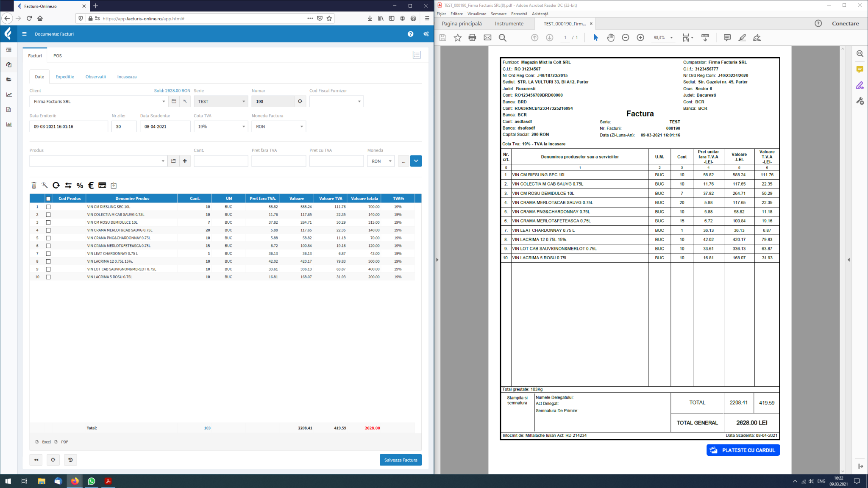868x488 pixels.
Task: Open WhatsApp from the Windows taskbar
Action: (x=92, y=481)
